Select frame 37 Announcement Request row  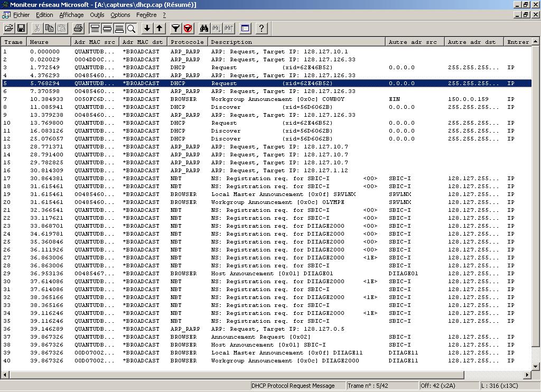click(x=266, y=337)
